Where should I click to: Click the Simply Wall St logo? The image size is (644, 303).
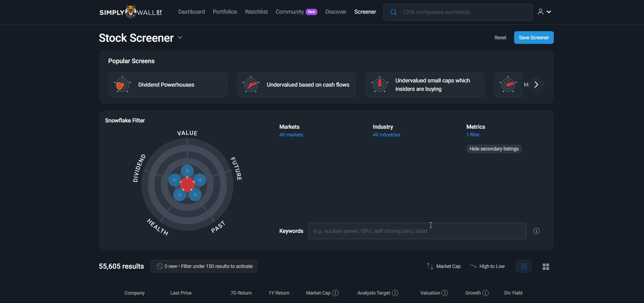click(131, 12)
